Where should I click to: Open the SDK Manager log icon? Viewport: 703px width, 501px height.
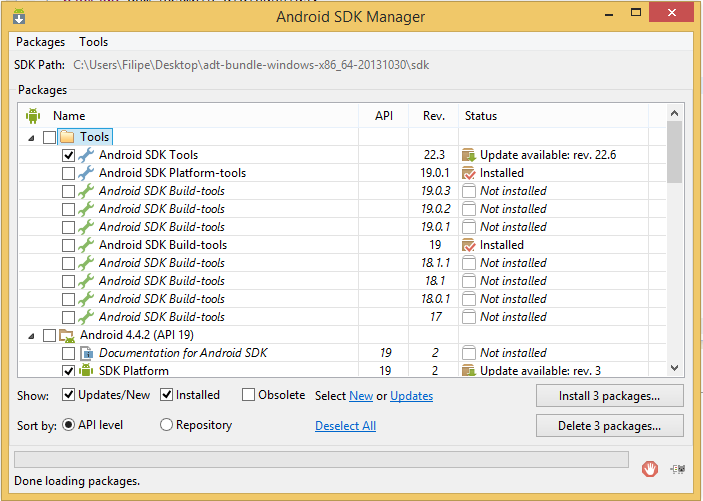pos(678,469)
